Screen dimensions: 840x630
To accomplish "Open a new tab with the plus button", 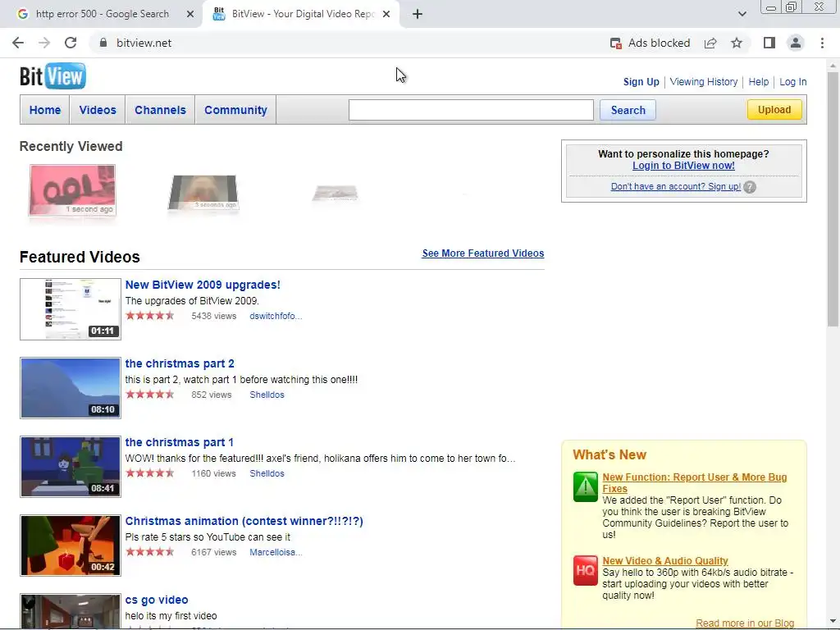I will (418, 14).
